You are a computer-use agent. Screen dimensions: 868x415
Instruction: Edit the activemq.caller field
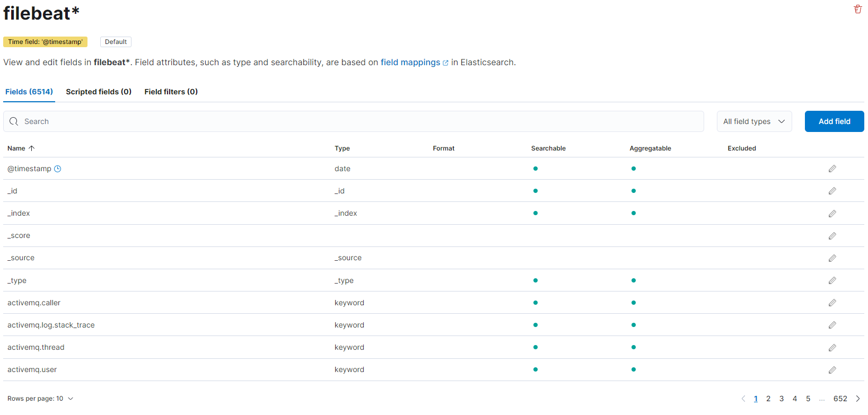(x=832, y=303)
